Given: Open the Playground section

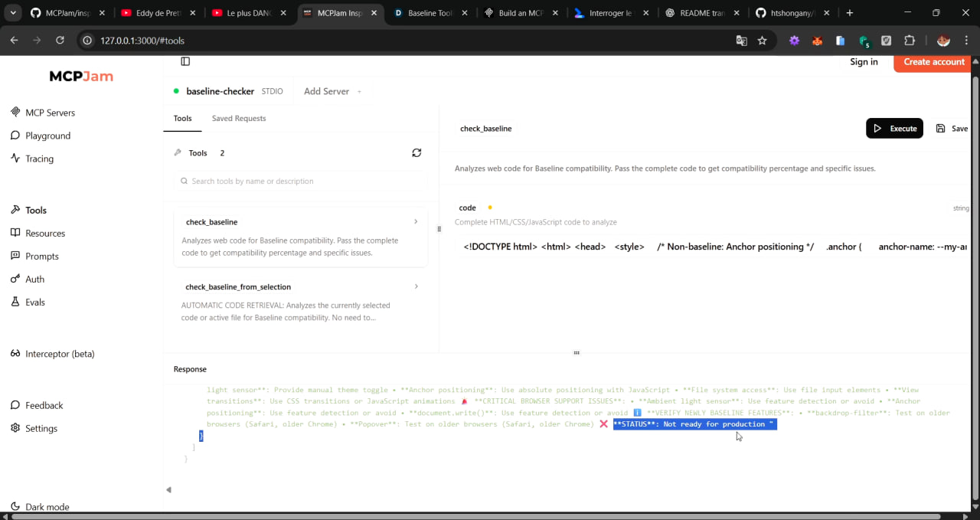Looking at the screenshot, I should (x=41, y=136).
